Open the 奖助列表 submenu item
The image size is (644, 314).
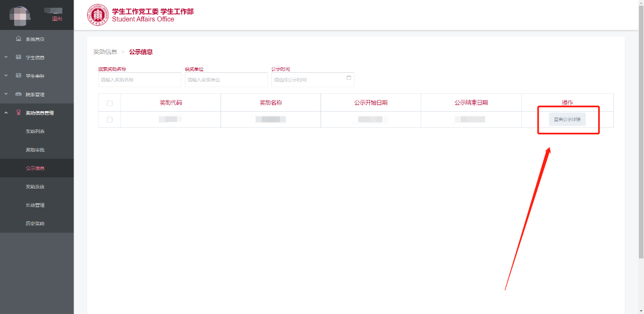(x=35, y=132)
